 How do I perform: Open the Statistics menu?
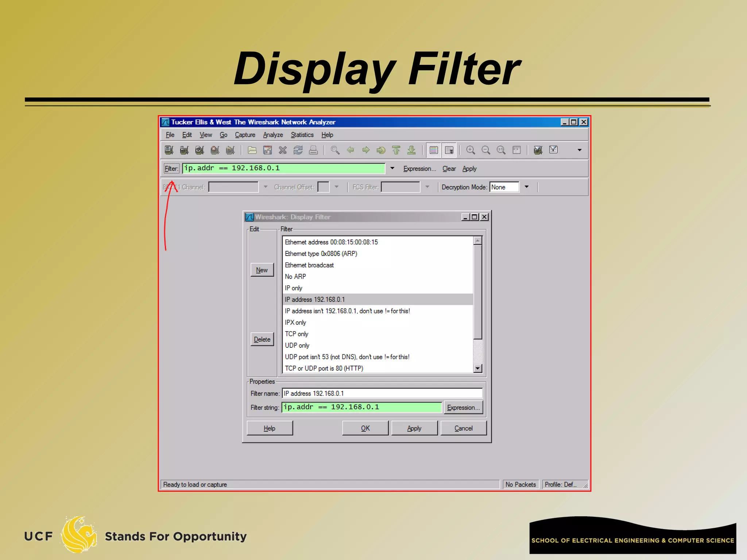pyautogui.click(x=302, y=135)
